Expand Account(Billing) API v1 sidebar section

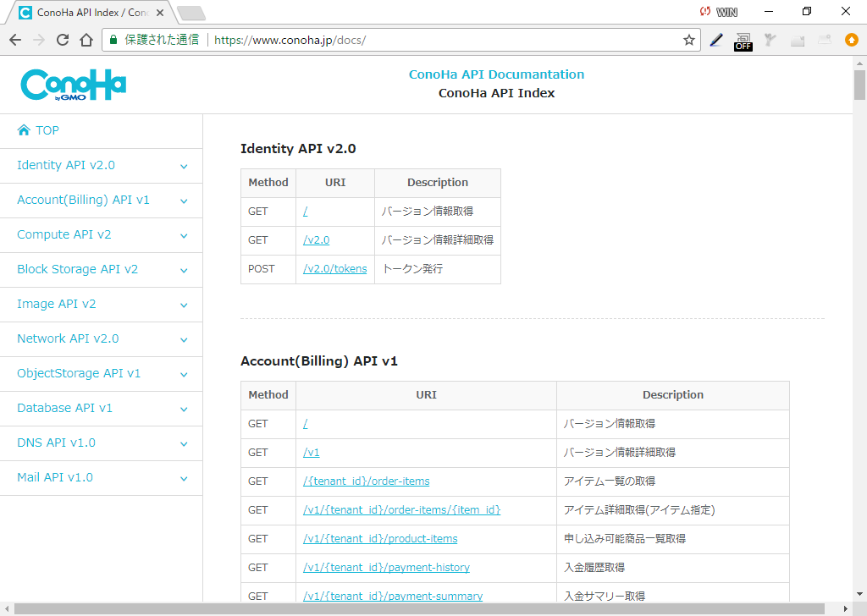pos(102,201)
